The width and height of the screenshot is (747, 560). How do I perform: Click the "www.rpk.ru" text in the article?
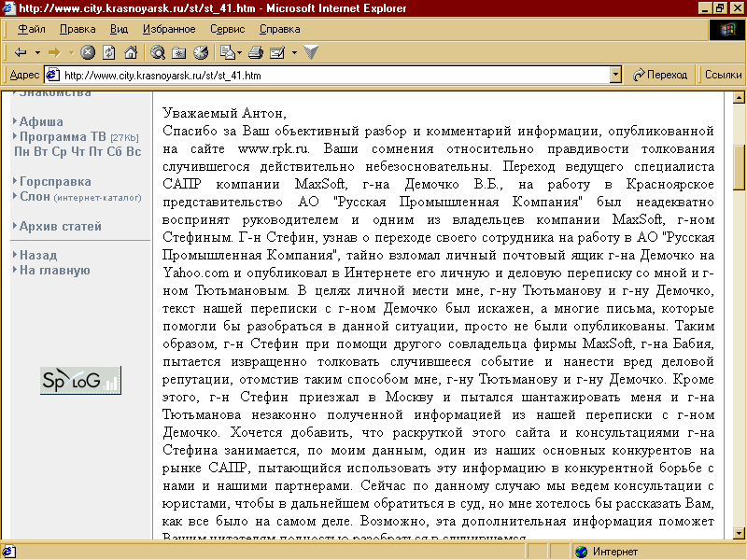[274, 148]
